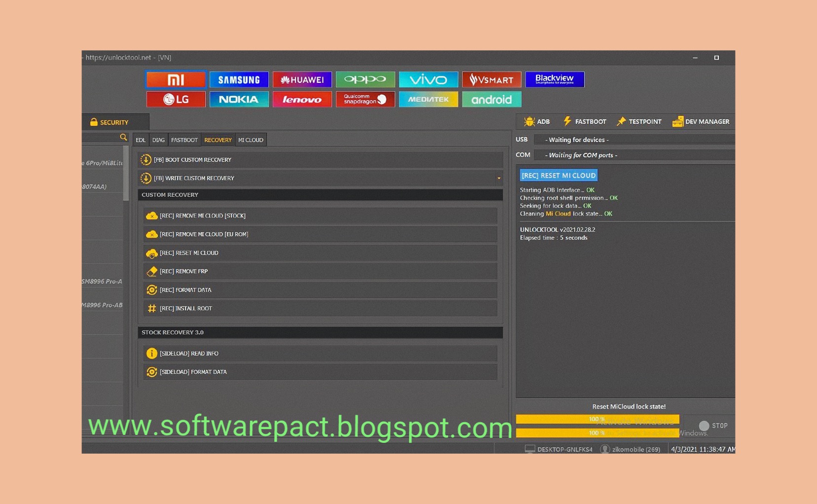Click the MediaTek brand logo
The height and width of the screenshot is (504, 817).
(429, 99)
